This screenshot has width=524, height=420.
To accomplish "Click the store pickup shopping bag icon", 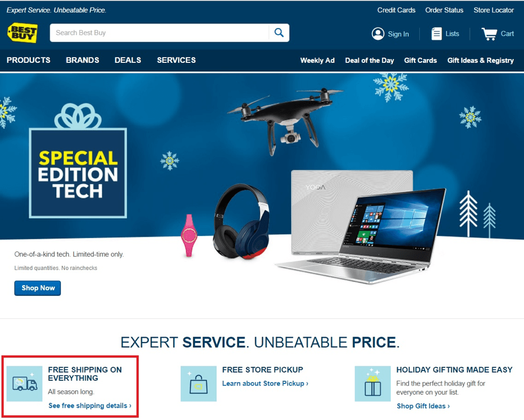I will click(x=198, y=384).
